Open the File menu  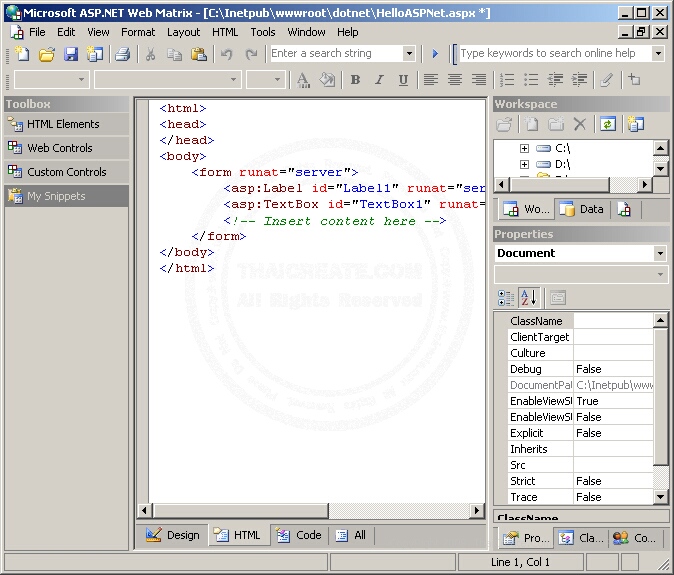pyautogui.click(x=37, y=32)
